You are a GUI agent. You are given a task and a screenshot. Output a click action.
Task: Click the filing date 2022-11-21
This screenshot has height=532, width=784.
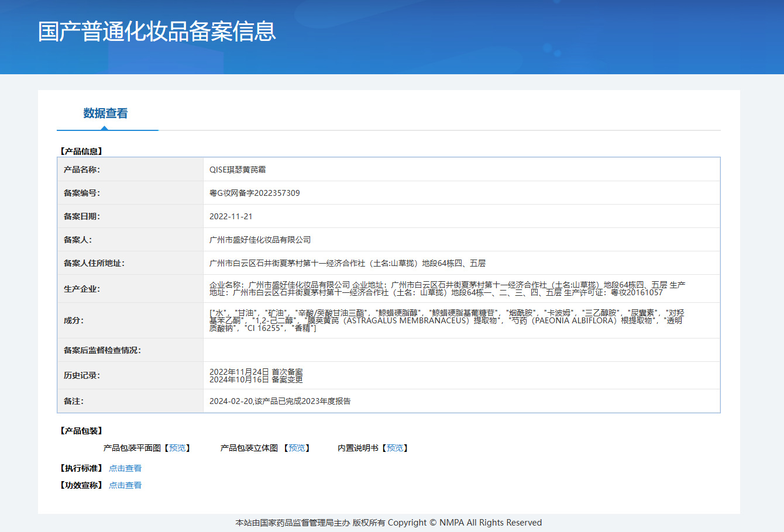(x=231, y=216)
